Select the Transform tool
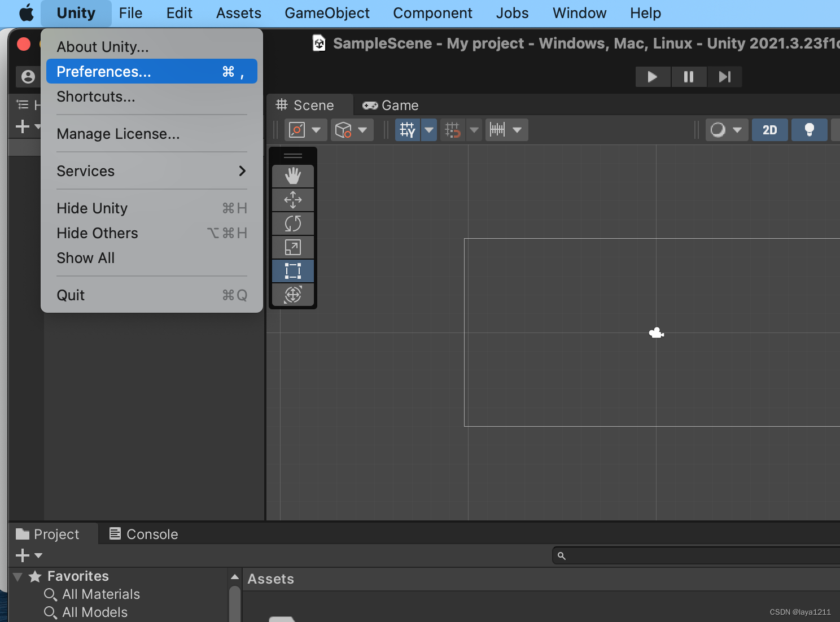This screenshot has width=840, height=622. pos(293,295)
